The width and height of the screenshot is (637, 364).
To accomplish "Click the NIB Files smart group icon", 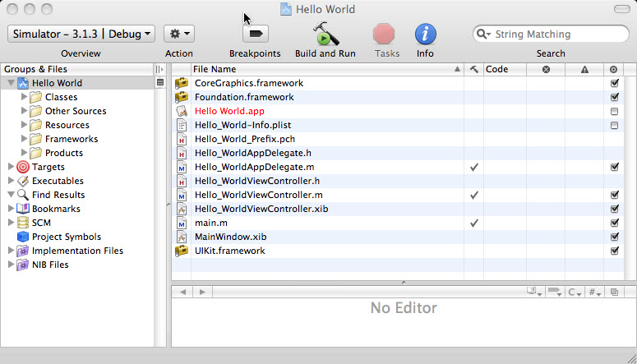I will click(x=23, y=265).
